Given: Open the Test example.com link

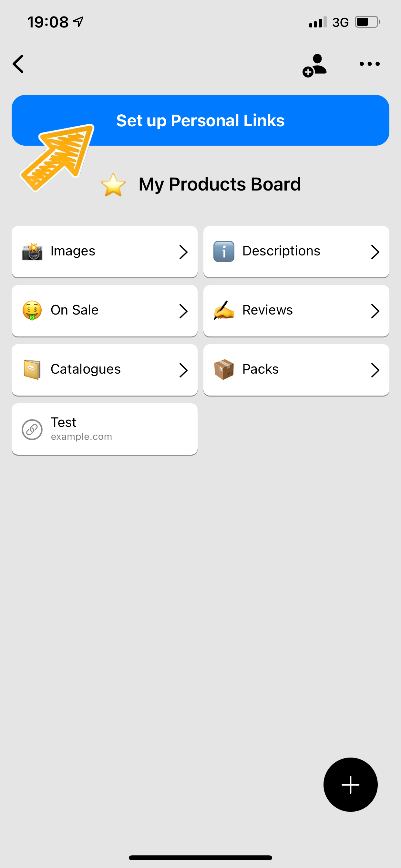Looking at the screenshot, I should (x=105, y=429).
